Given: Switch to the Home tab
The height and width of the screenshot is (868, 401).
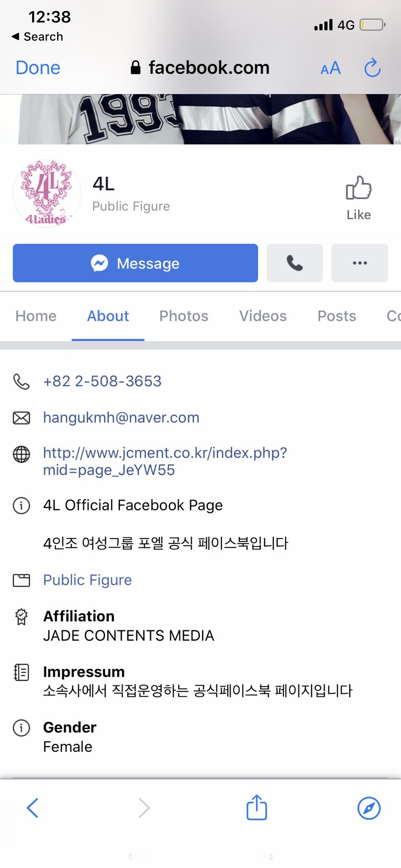Looking at the screenshot, I should coord(36,316).
